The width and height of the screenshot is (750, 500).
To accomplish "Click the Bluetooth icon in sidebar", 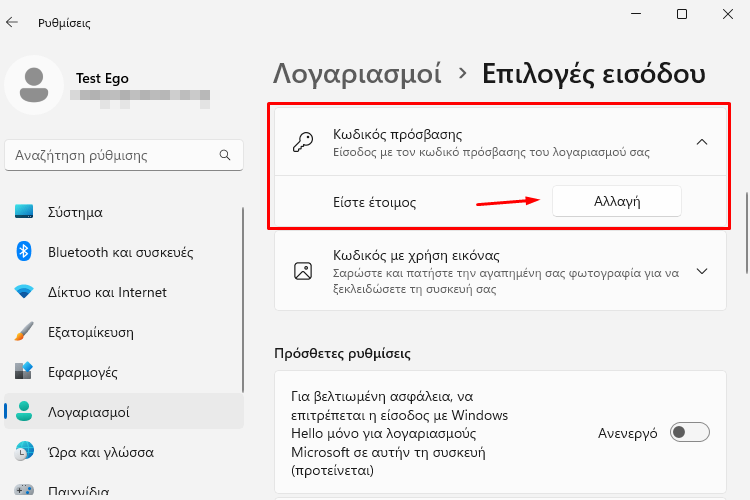I will [x=24, y=251].
